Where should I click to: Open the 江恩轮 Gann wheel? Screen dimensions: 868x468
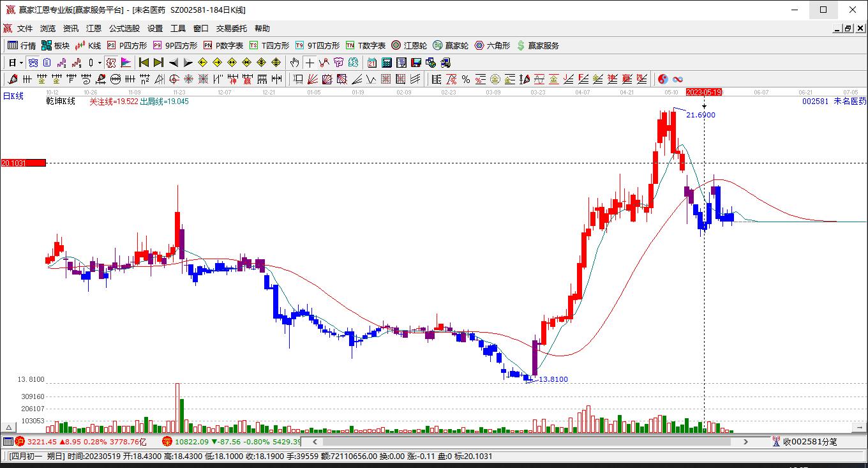click(409, 45)
